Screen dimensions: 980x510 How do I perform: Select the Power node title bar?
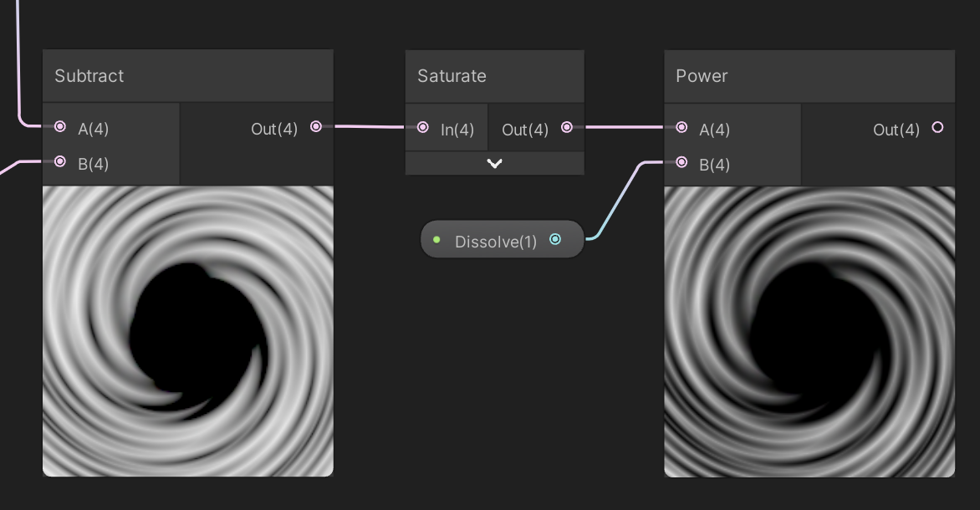tap(809, 76)
